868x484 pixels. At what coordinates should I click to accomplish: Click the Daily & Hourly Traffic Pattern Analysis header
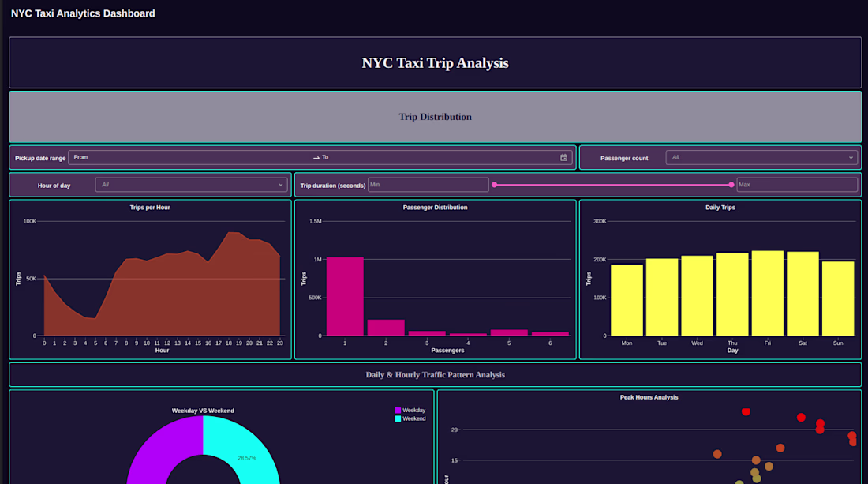click(x=435, y=375)
